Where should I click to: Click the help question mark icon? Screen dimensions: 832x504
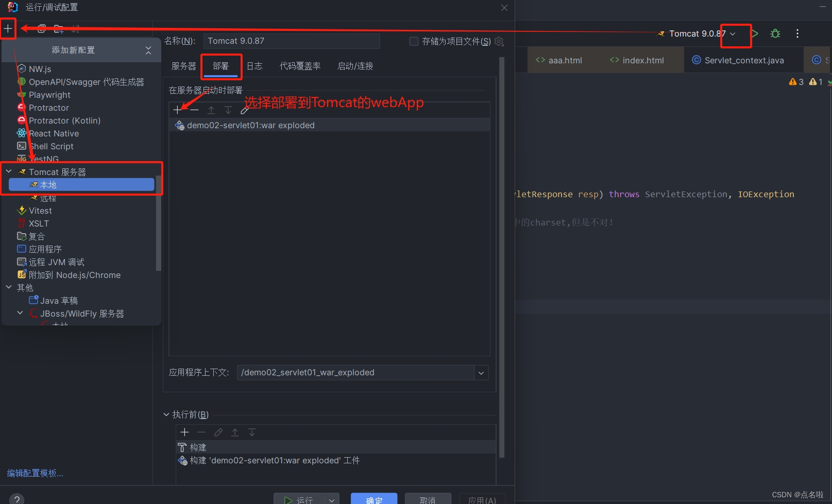16,499
